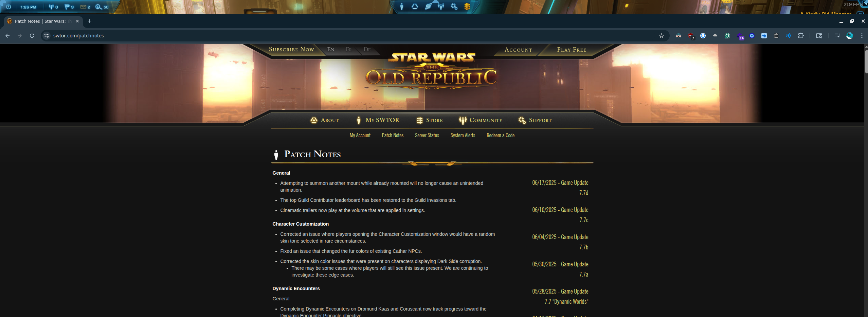Screen dimensions: 868x317
Task: Click the Character Customization heading
Action: click(x=301, y=224)
